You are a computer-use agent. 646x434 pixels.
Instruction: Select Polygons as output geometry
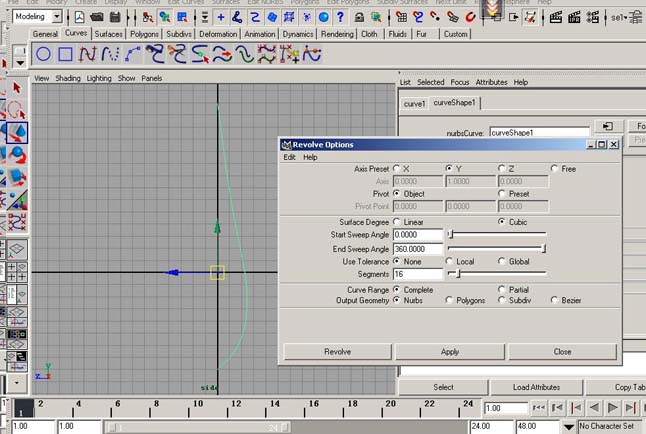449,300
